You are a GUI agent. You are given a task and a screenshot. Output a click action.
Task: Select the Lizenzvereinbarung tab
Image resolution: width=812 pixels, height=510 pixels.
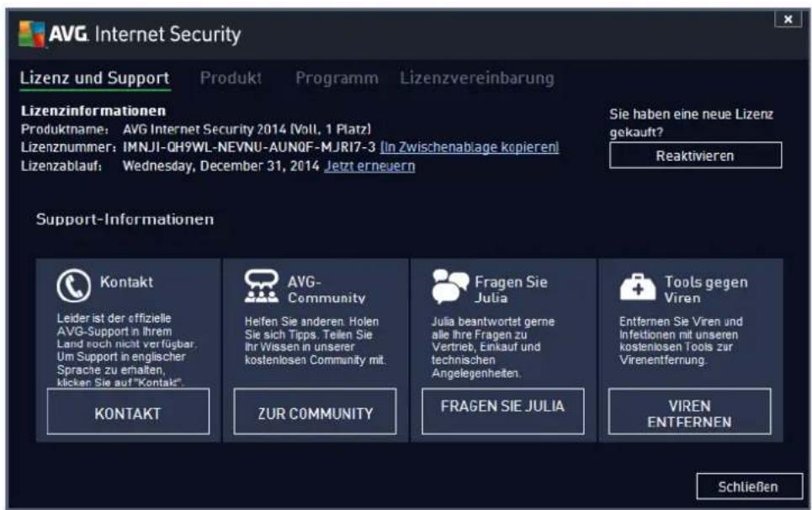point(476,77)
